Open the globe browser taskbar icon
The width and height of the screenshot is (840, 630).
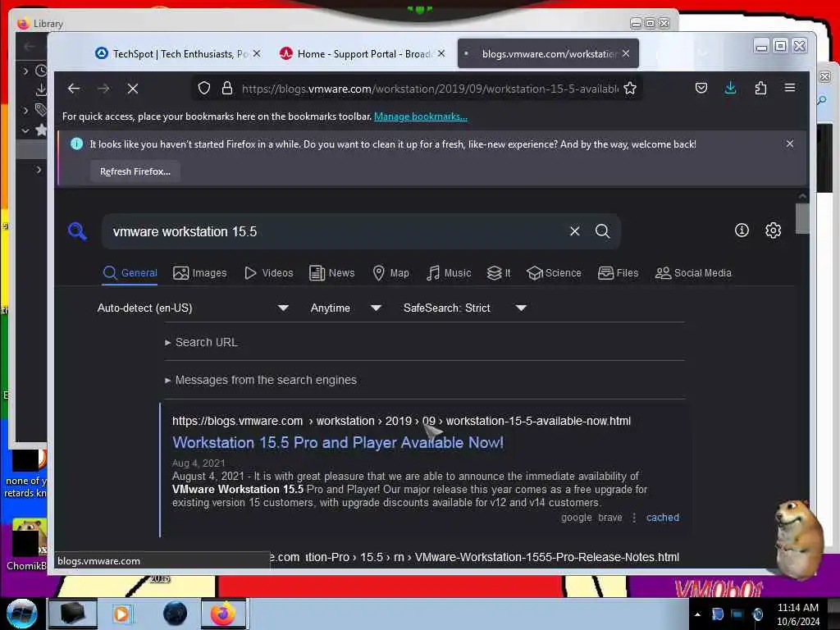[175, 614]
